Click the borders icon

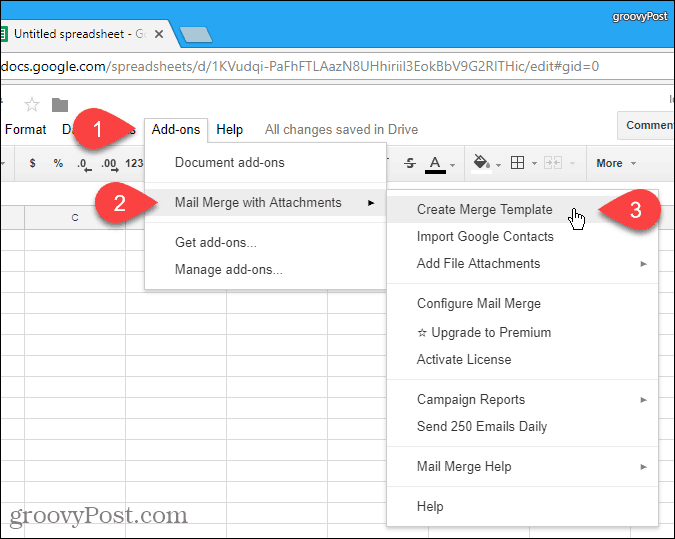[517, 163]
